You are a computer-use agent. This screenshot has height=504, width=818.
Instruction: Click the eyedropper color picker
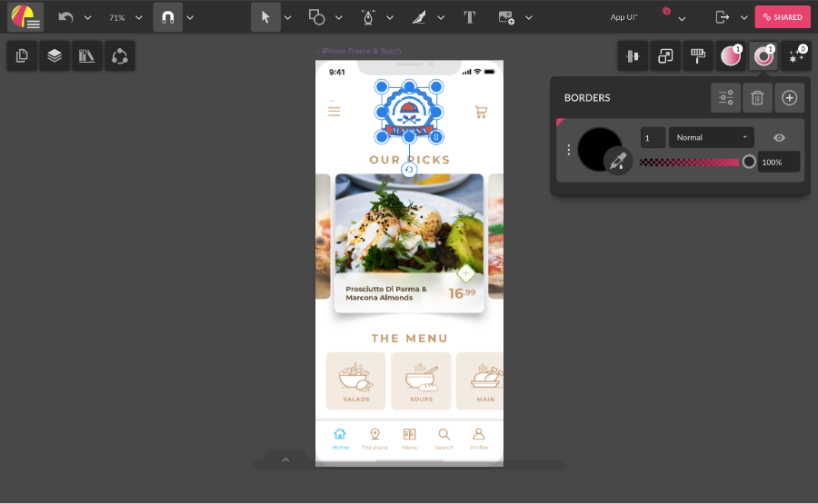(x=618, y=161)
